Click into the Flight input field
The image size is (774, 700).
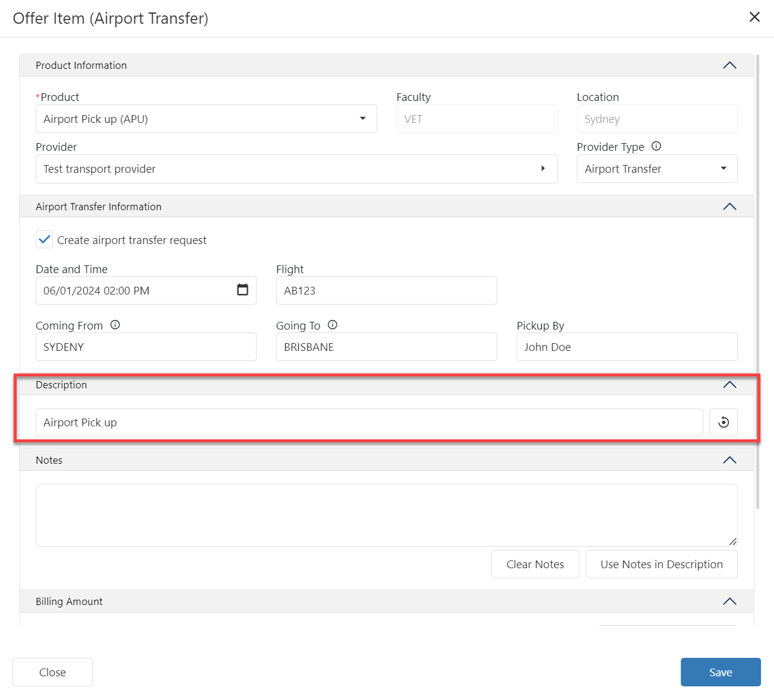click(x=386, y=290)
